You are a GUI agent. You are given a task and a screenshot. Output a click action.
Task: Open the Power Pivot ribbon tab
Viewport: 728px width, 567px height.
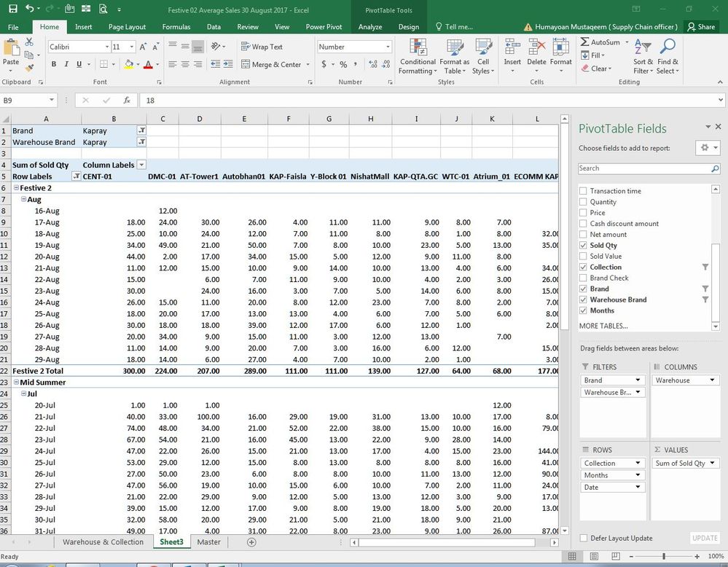coord(324,27)
